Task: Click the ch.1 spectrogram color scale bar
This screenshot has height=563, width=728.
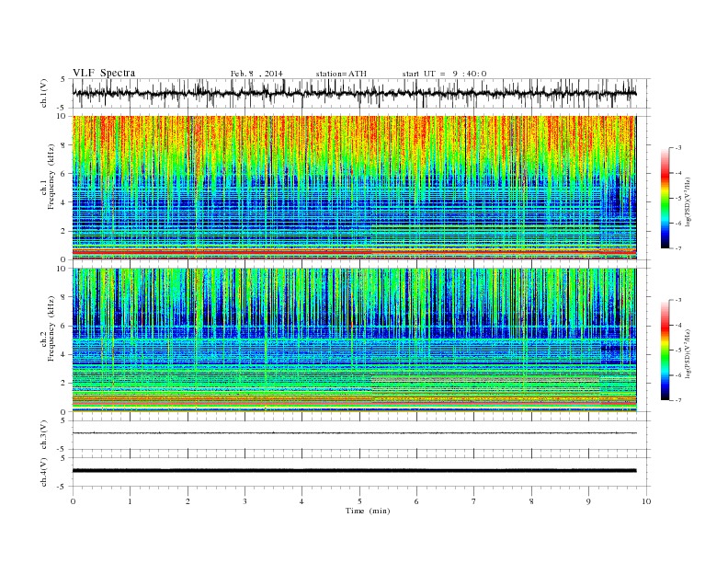Action: coord(665,198)
